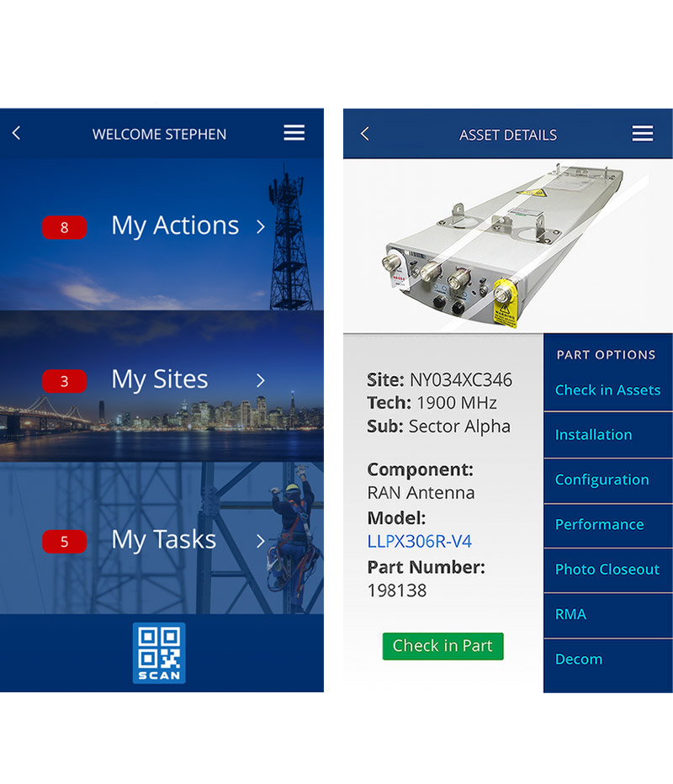Tap the red badge showing 3 sites
The width and height of the screenshot is (673, 784).
click(65, 381)
